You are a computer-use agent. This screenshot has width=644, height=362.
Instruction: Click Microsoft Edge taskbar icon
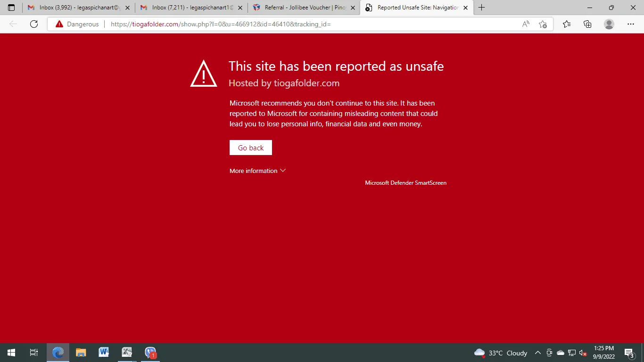tap(58, 353)
